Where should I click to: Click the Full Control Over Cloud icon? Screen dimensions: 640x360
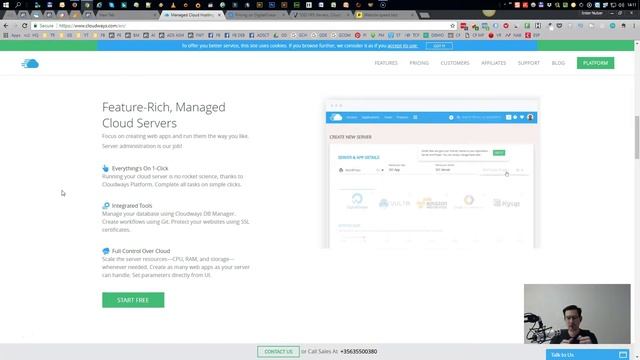pos(106,251)
